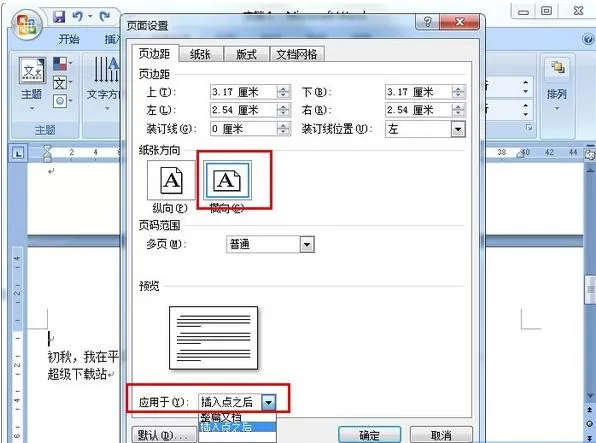Adjust 左 margin spinner arrows
The height and width of the screenshot is (443, 596).
click(x=284, y=110)
